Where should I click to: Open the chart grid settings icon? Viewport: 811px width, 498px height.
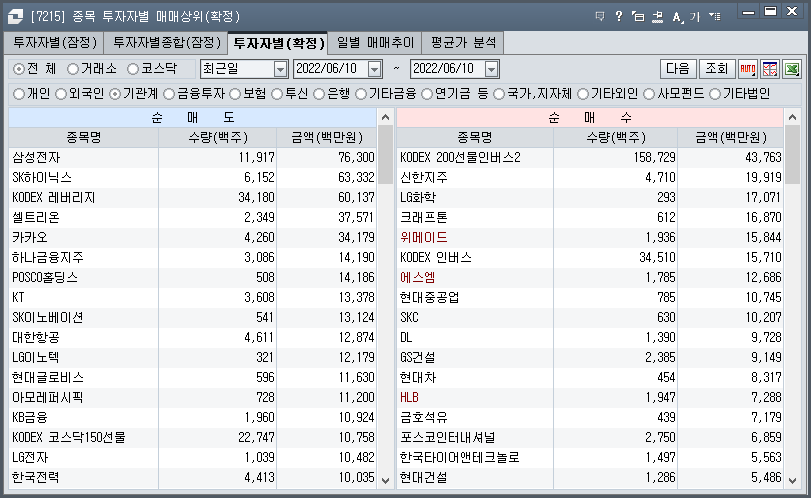tap(770, 69)
